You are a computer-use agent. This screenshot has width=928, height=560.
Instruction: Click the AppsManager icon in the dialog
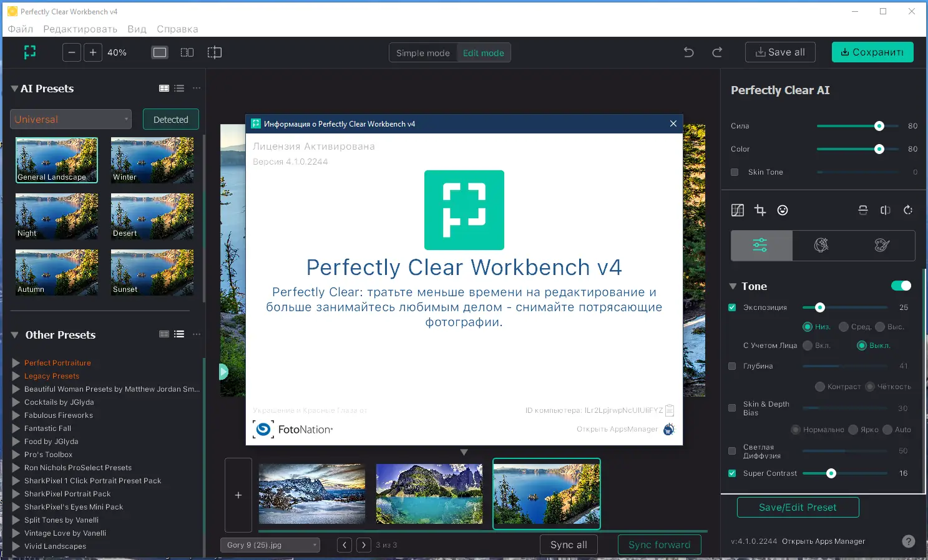click(x=669, y=429)
